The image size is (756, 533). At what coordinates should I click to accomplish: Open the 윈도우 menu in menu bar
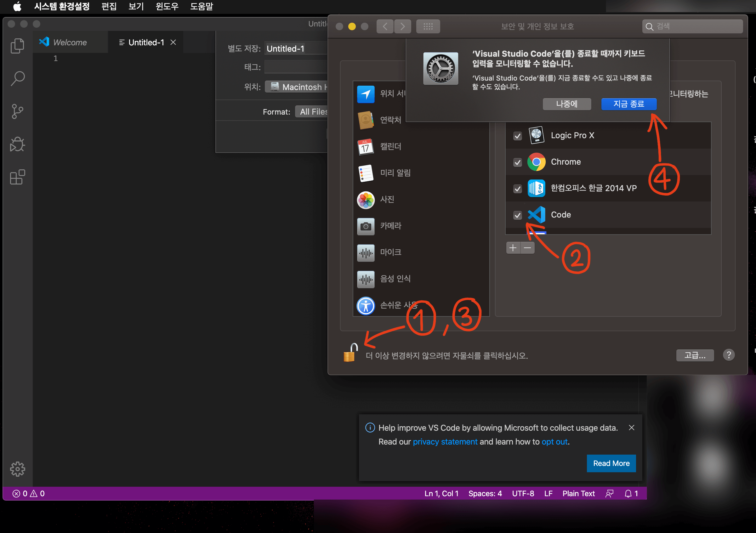pos(167,6)
